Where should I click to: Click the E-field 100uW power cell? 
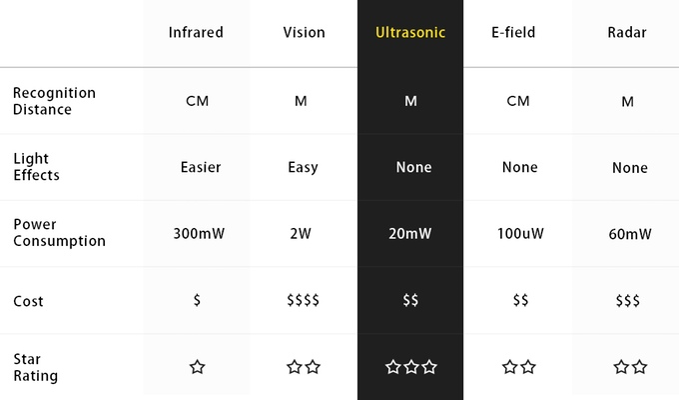[519, 234]
